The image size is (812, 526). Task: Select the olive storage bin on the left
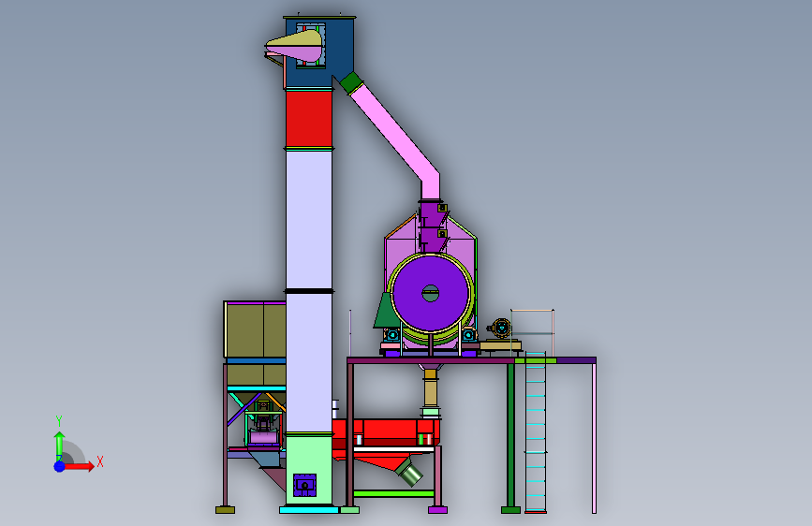click(x=255, y=330)
